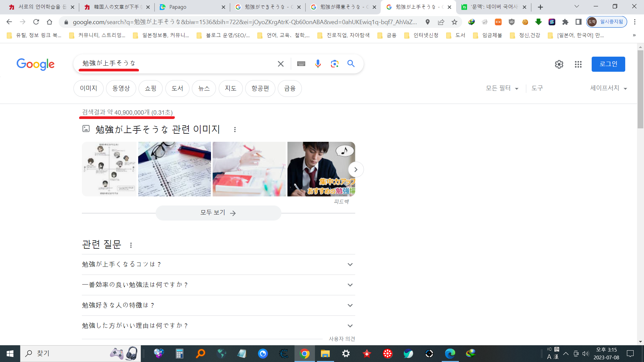The height and width of the screenshot is (362, 644).
Task: Show next images with carousel arrow
Action: point(356,170)
